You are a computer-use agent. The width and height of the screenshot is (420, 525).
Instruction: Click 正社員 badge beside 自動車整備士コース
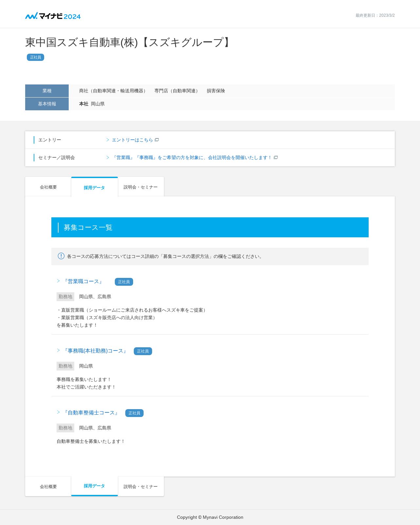click(134, 413)
